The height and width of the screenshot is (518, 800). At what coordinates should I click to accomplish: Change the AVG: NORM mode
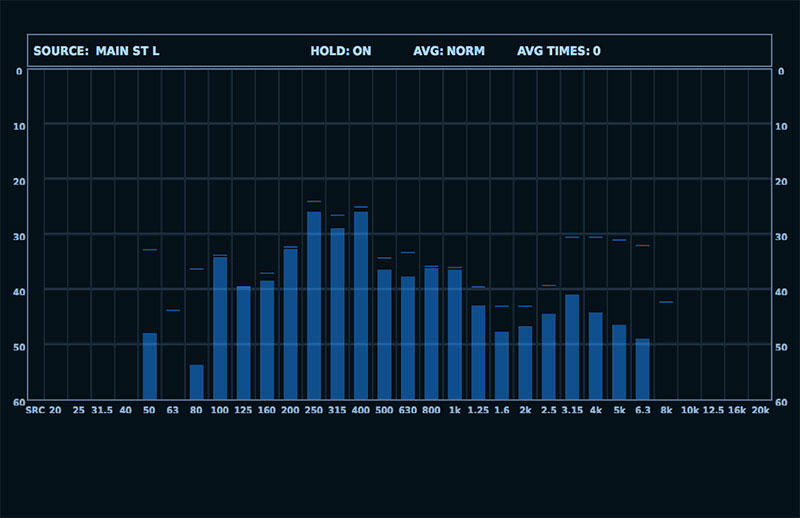pyautogui.click(x=448, y=51)
